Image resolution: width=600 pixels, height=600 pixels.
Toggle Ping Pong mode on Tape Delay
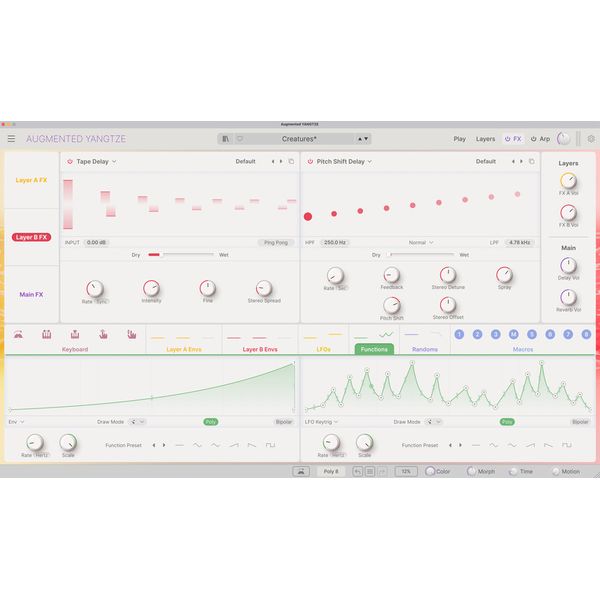pos(276,243)
